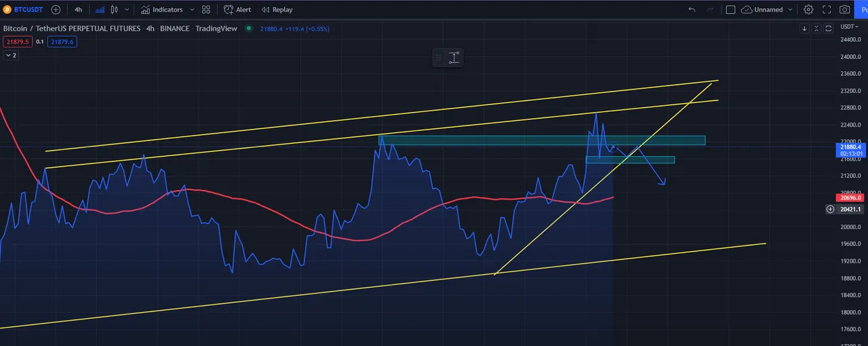Click the redo arrow
Screen dimensions: 868x346
[x=710, y=9]
